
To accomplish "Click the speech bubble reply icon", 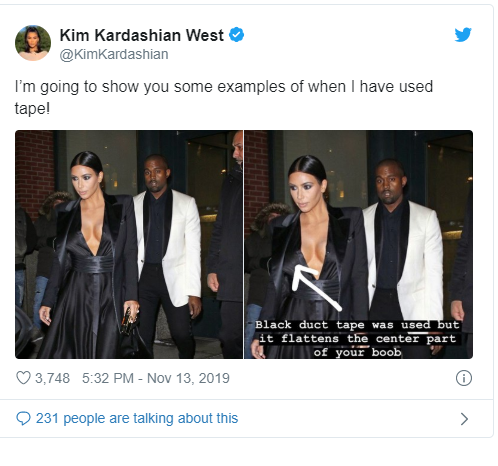I will pyautogui.click(x=23, y=418).
